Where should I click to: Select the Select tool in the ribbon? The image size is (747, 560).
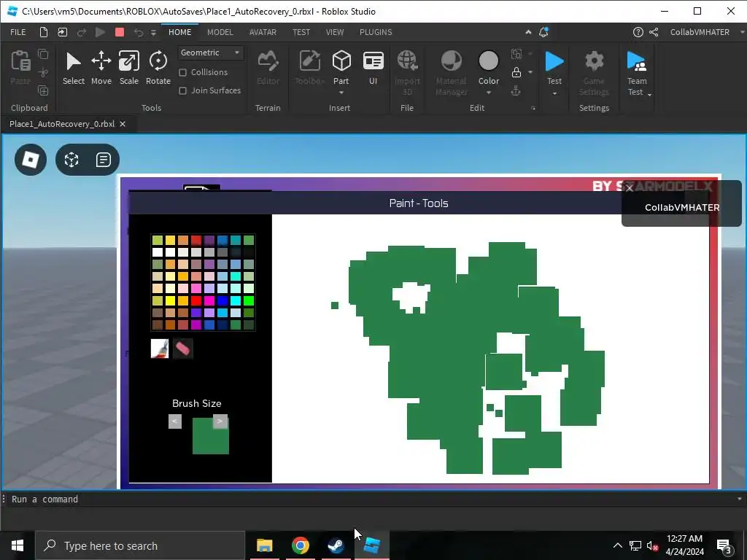click(x=74, y=68)
